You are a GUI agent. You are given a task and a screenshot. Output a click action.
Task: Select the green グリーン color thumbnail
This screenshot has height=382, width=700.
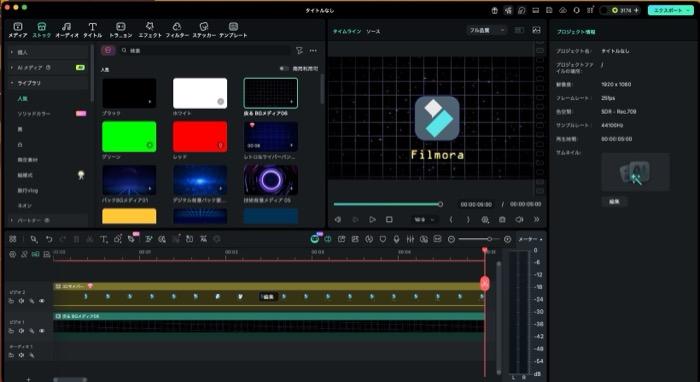pos(129,137)
